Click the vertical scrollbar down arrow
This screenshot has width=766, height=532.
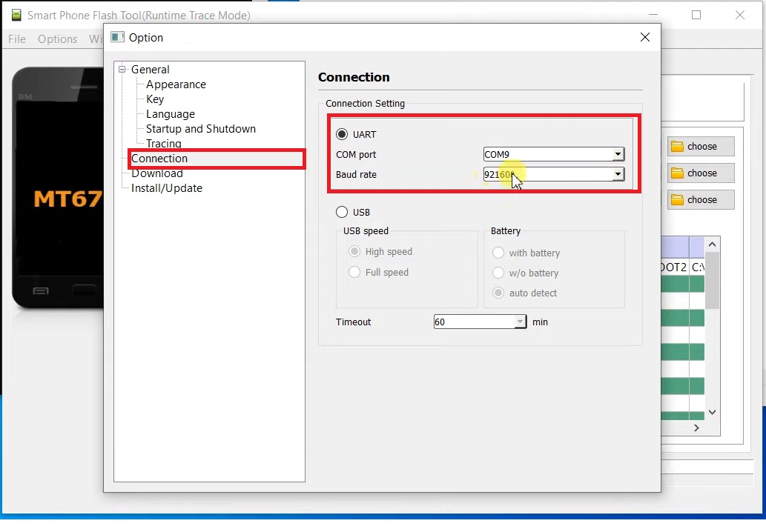pos(712,412)
